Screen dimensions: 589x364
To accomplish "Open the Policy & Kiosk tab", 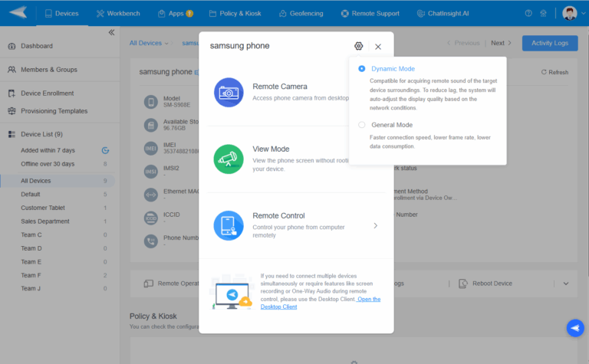I will coord(235,14).
